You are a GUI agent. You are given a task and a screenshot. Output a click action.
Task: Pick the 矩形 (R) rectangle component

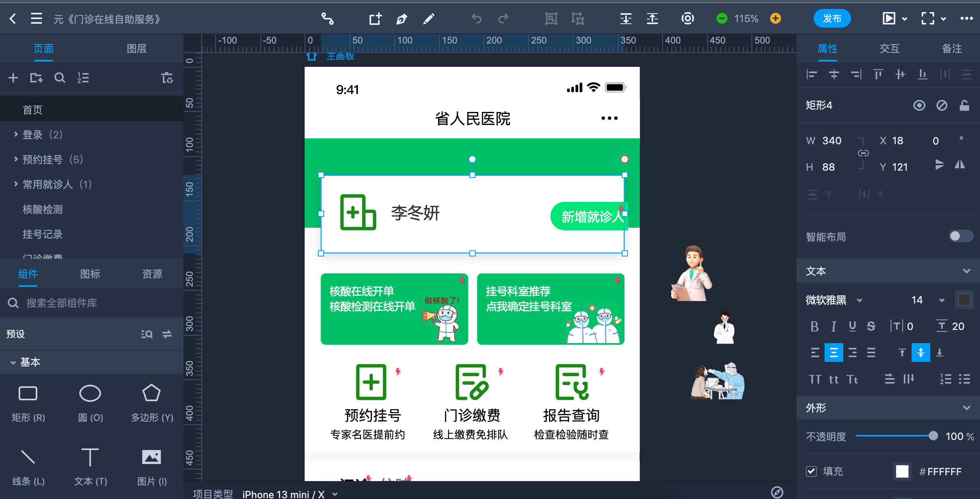click(x=28, y=403)
